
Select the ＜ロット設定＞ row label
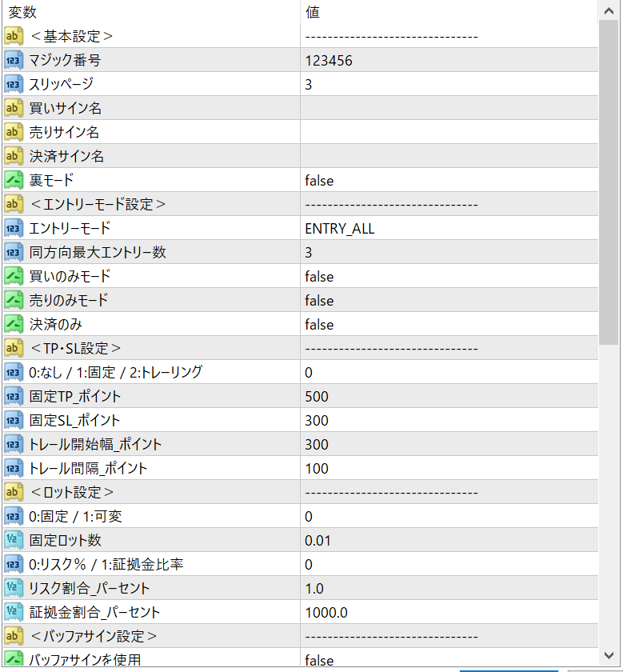[x=71, y=492]
